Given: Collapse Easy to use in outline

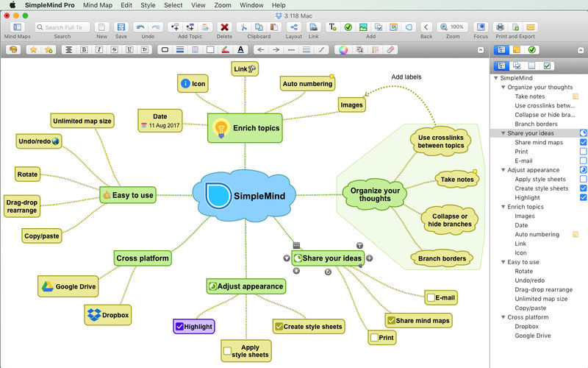Looking at the screenshot, I should [503, 262].
